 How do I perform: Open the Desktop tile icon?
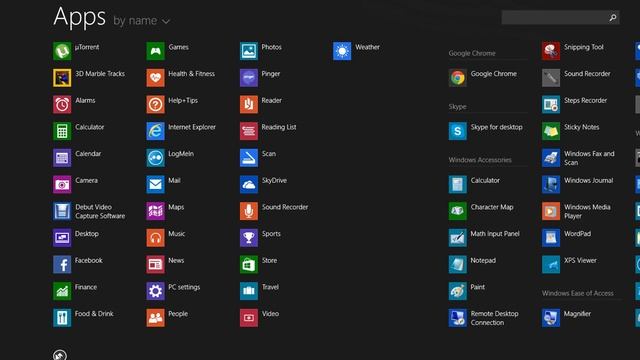pyautogui.click(x=62, y=238)
